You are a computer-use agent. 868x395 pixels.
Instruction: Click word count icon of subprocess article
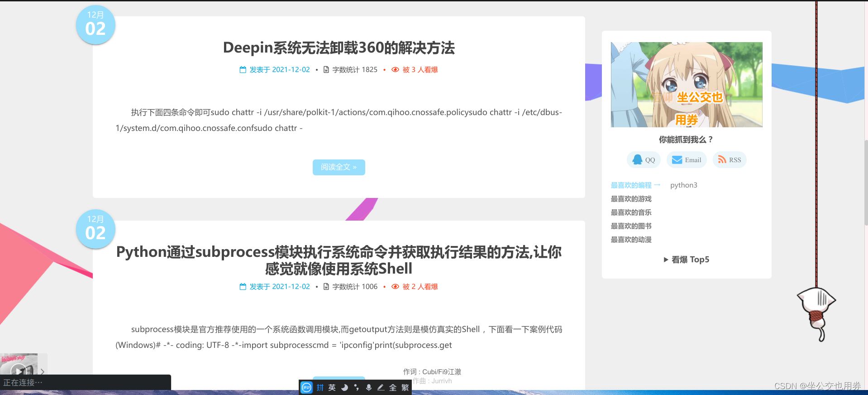click(326, 287)
